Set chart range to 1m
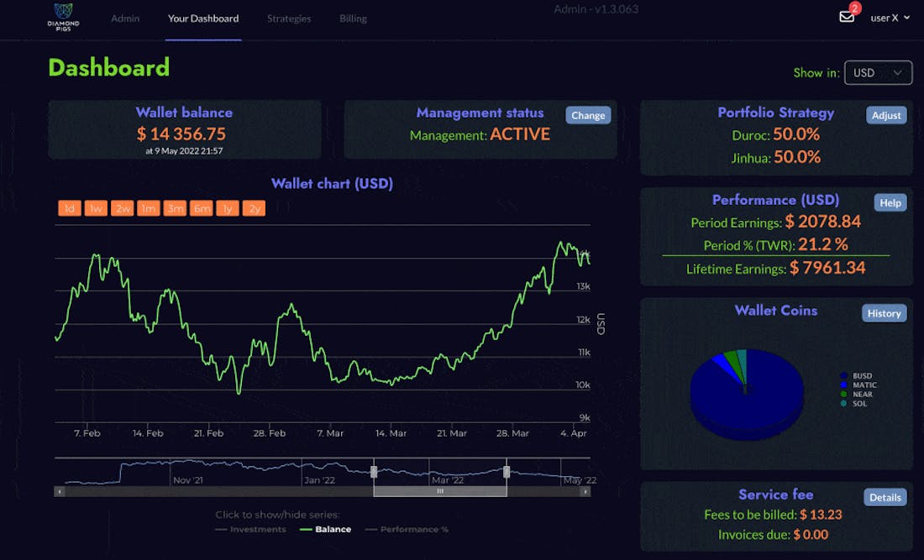This screenshot has height=560, width=924. click(149, 208)
